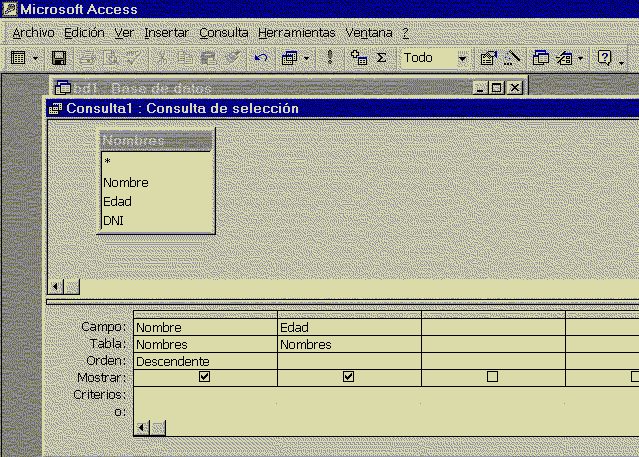Click the datasheet View toolbar icon
The image size is (639, 457).
[18, 58]
